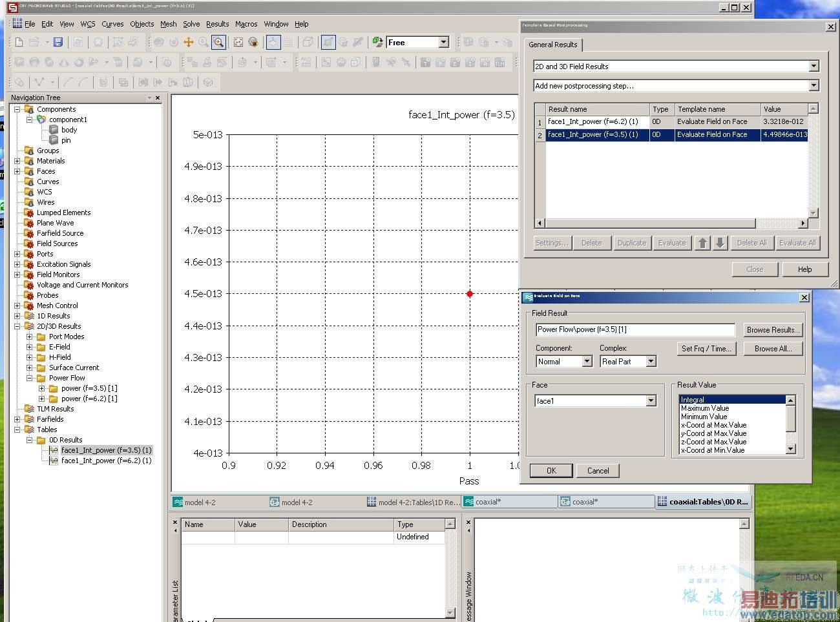Screen dimensions: 840x622
Task: Click the New project icon in toolbar
Action: (x=19, y=42)
